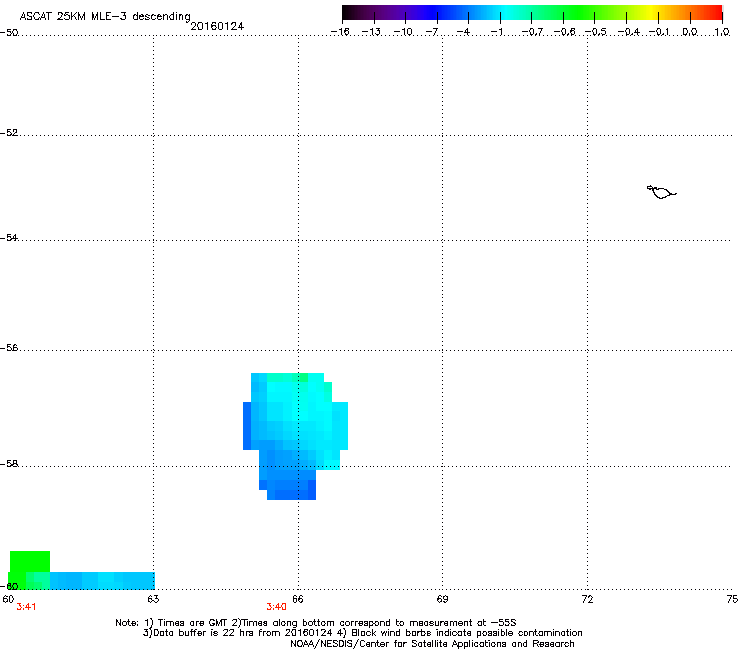
Task: Click the red time stamp '3:40'
Action: (277, 607)
